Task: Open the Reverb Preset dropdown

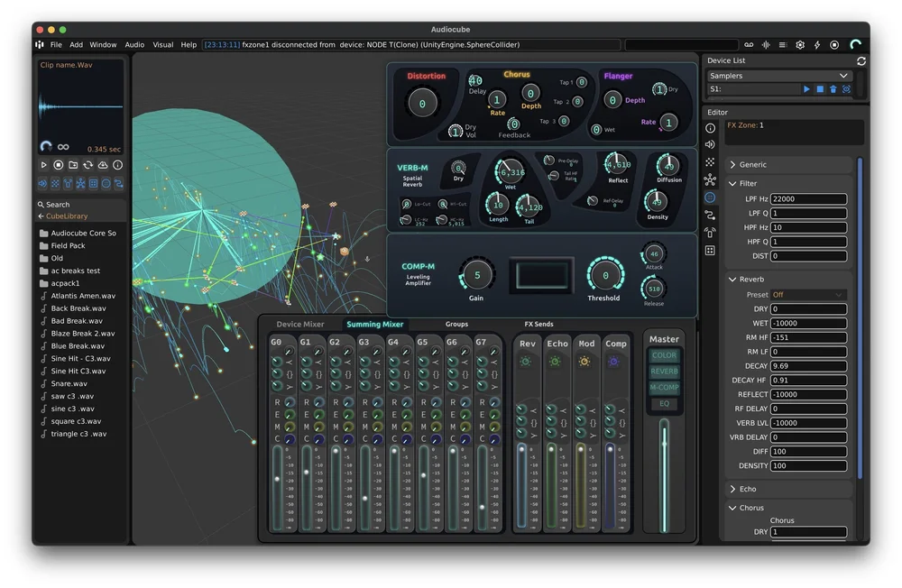Action: [x=808, y=295]
